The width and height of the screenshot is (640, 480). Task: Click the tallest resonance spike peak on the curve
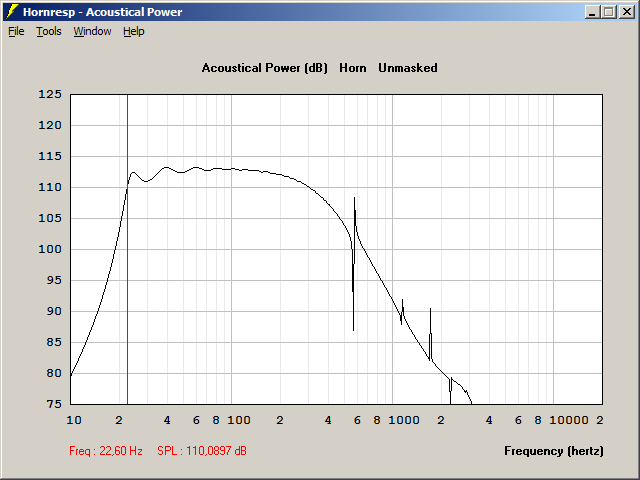354,198
